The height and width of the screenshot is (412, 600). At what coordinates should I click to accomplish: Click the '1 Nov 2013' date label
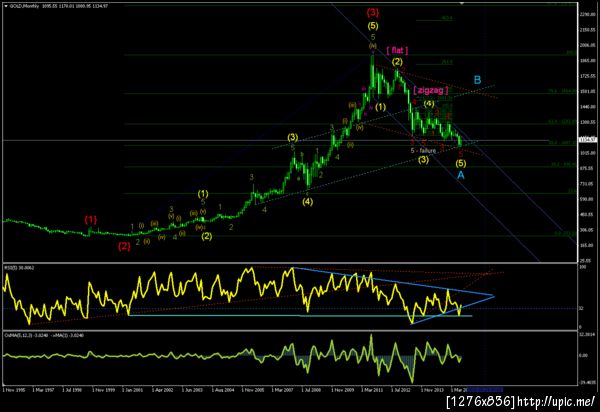432,390
